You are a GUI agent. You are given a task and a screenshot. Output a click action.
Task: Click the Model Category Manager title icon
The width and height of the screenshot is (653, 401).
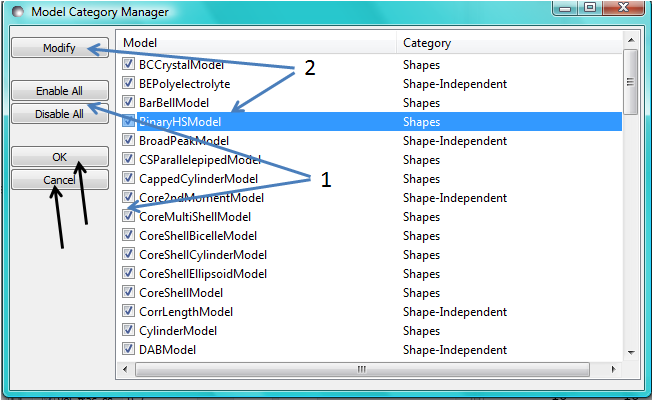(x=17, y=12)
